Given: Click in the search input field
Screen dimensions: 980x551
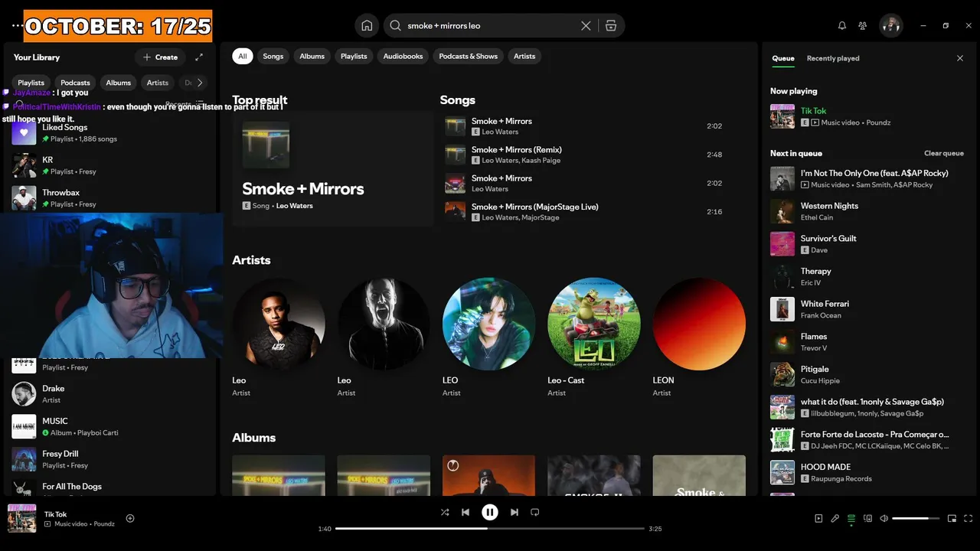Looking at the screenshot, I should pyautogui.click(x=490, y=25).
